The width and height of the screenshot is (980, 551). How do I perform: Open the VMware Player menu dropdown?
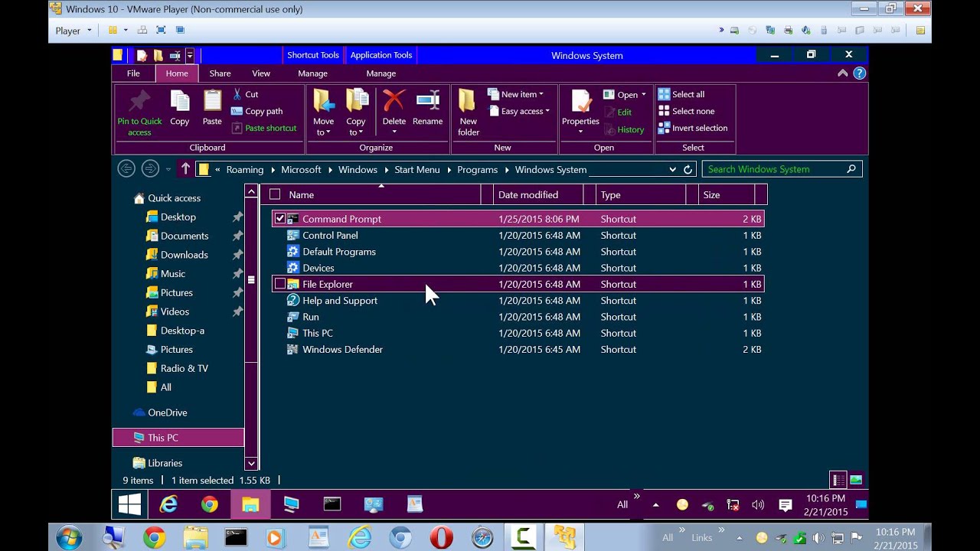(73, 31)
